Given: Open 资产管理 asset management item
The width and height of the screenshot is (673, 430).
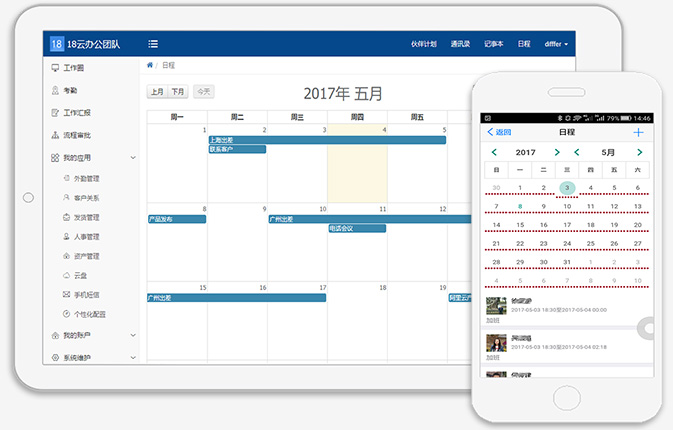Looking at the screenshot, I should tap(81, 256).
